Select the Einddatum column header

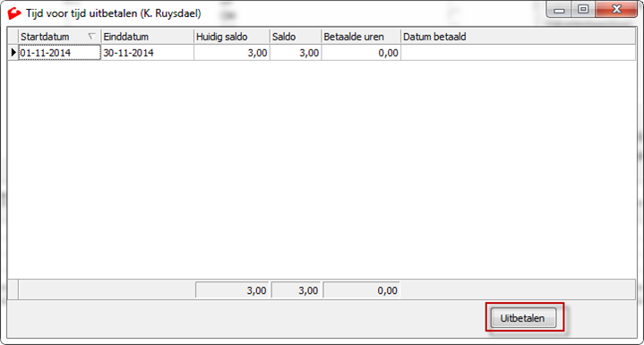coord(147,37)
